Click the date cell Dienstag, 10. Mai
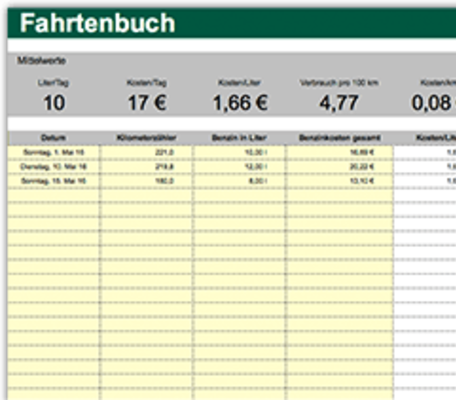This screenshot has height=400, width=456. (x=53, y=167)
